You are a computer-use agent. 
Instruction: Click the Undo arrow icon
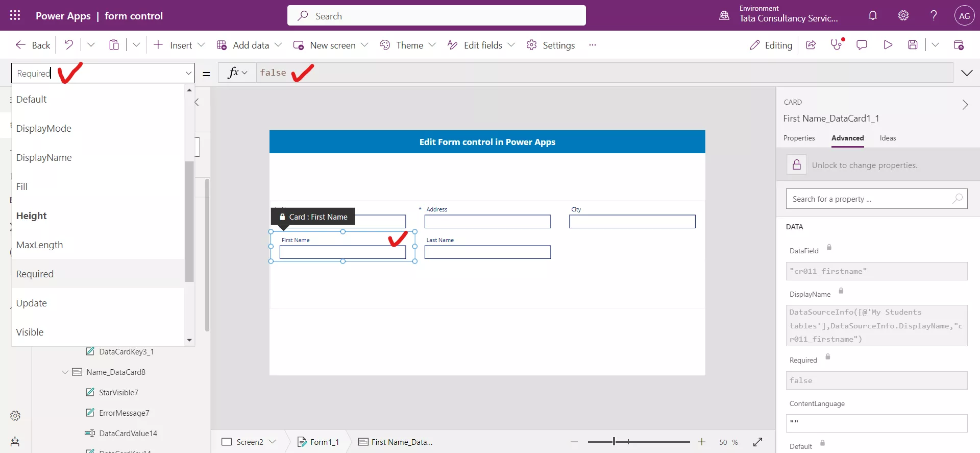click(x=68, y=45)
